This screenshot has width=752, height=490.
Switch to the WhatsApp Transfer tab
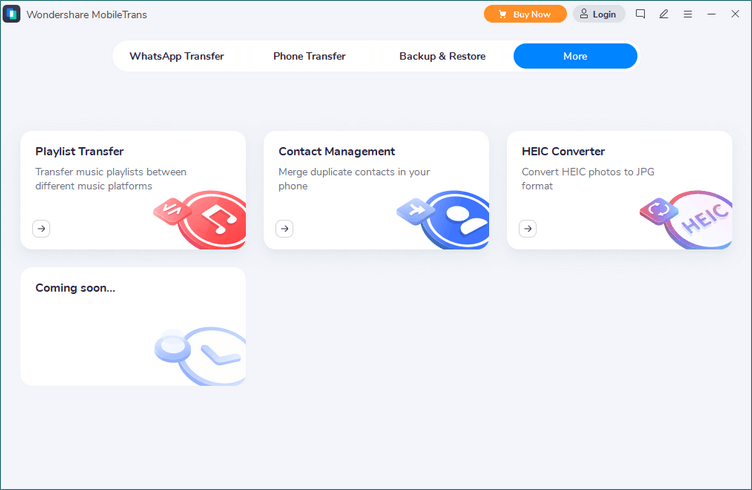(176, 56)
